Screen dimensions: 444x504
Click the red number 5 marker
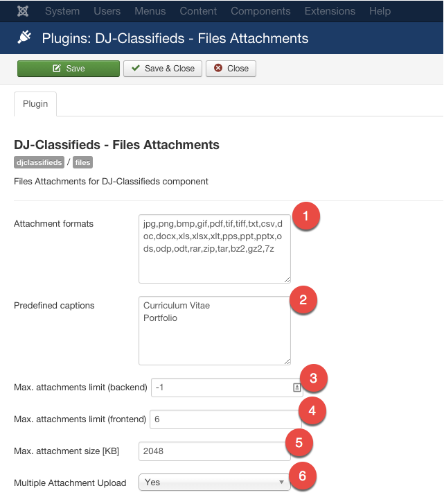tap(299, 442)
